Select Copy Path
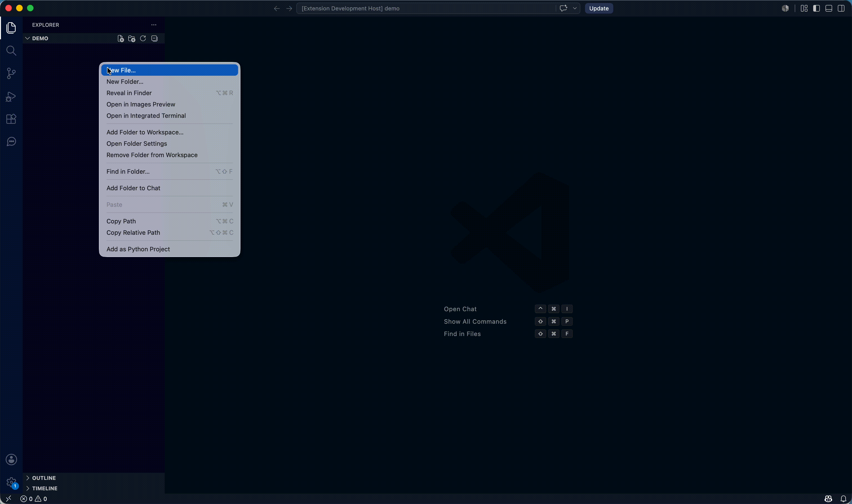The height and width of the screenshot is (504, 852). pos(169,221)
